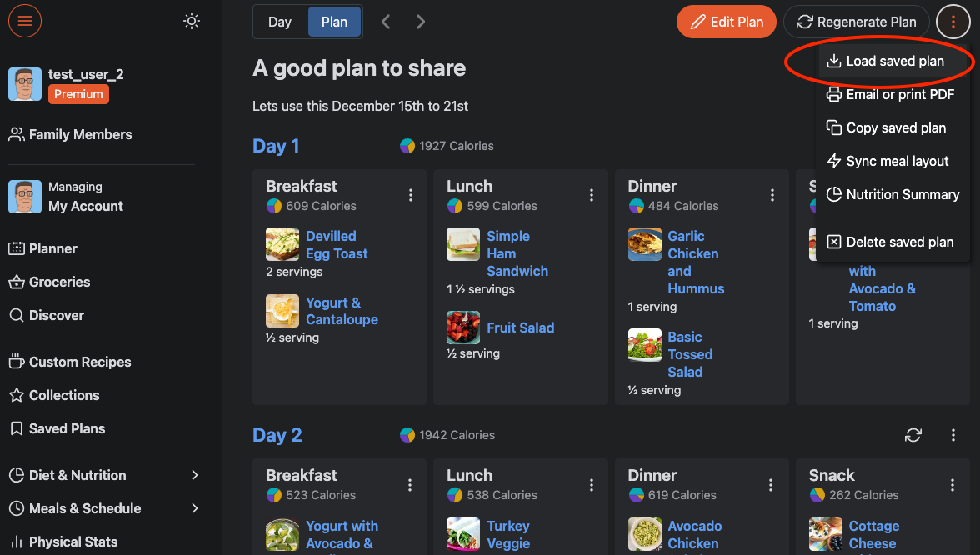
Task: Switch to Day view
Action: [x=280, y=22]
